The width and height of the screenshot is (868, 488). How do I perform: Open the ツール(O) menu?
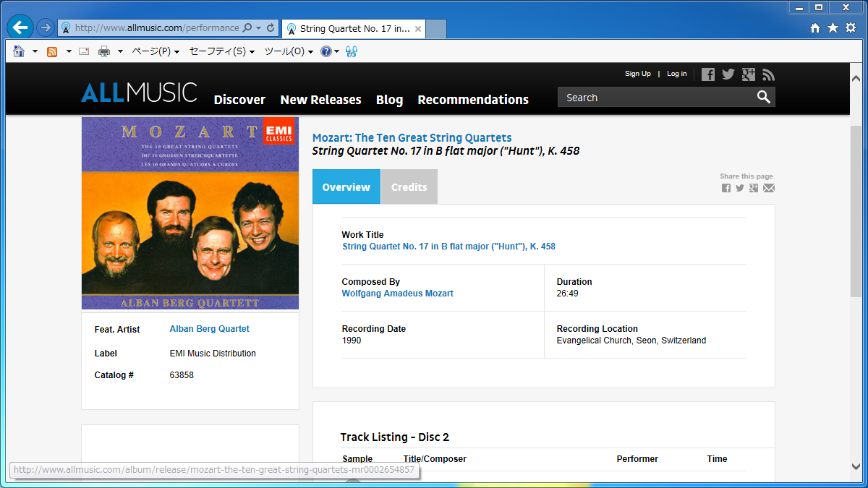(289, 51)
